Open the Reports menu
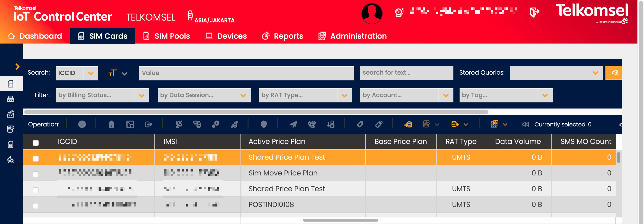 click(283, 36)
